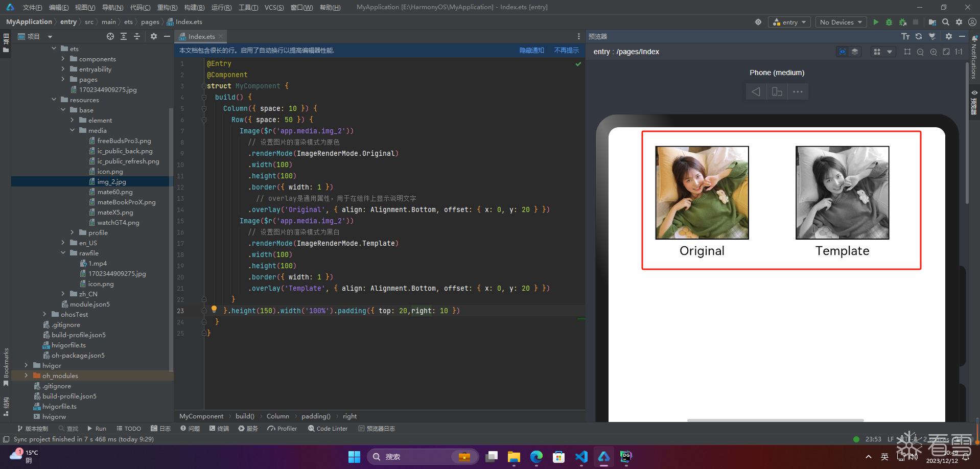
Task: Attach debugger to process icon
Action: click(x=903, y=22)
